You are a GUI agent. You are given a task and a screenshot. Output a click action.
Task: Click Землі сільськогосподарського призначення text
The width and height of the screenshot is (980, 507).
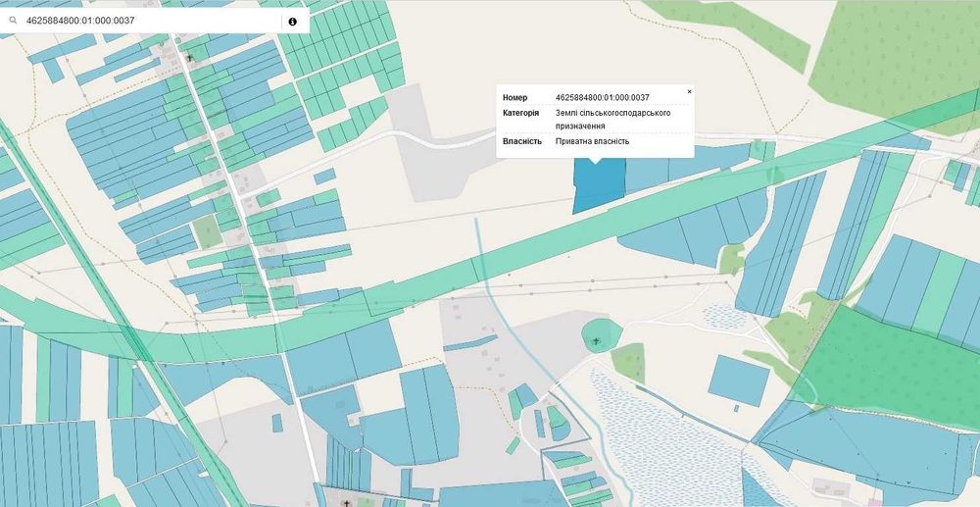coord(612,120)
